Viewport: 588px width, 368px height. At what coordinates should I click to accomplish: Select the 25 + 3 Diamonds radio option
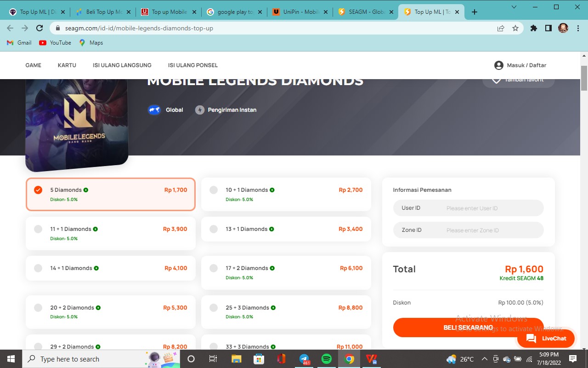(214, 308)
